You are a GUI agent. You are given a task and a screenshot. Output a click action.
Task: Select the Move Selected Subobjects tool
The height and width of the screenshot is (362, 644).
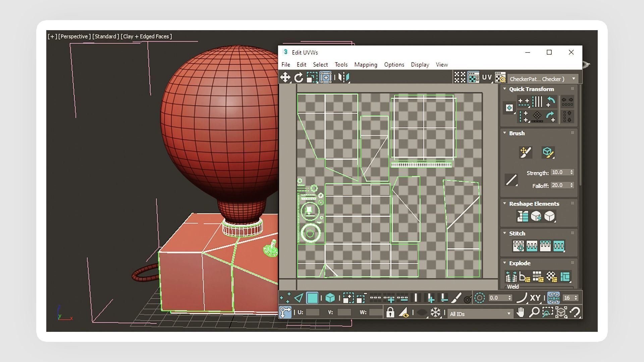285,78
